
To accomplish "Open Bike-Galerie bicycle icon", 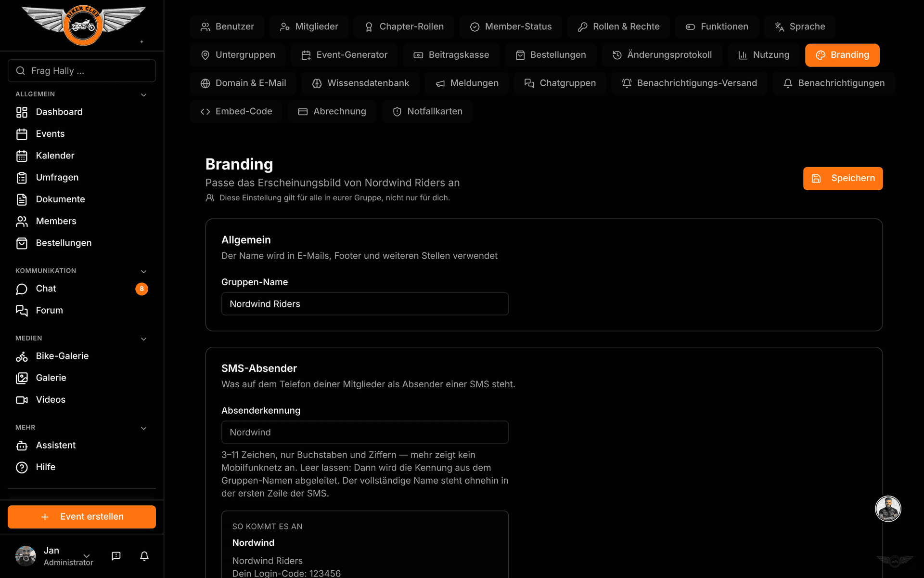I will 22,356.
